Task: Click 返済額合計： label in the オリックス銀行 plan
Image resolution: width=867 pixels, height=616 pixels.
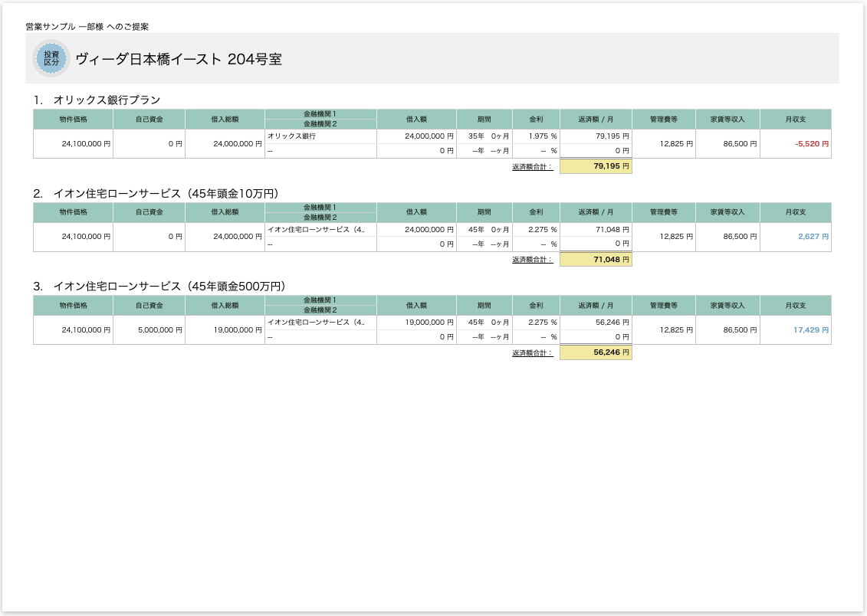Action: click(533, 167)
